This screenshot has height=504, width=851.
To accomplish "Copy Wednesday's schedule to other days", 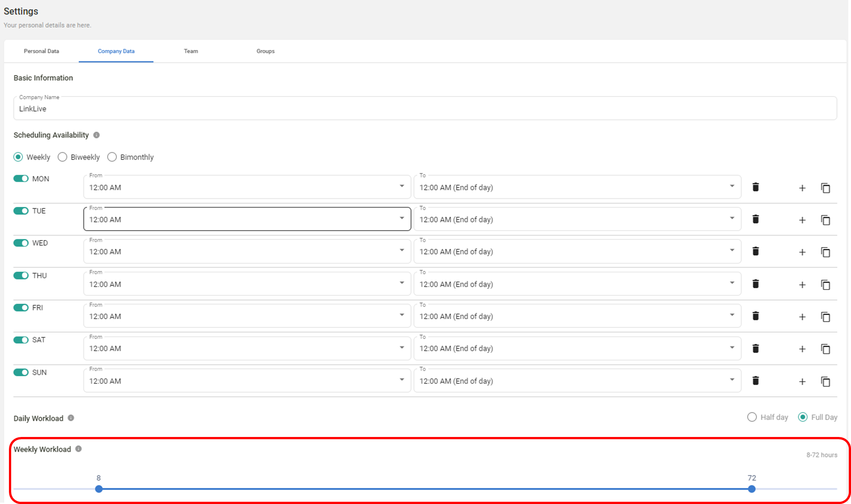I will pyautogui.click(x=825, y=252).
